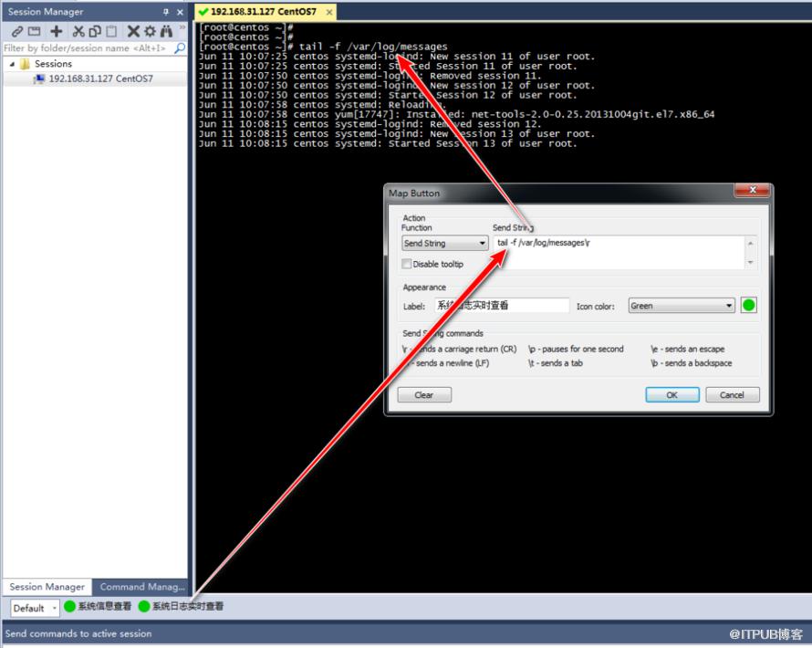
Task: Click the green icon color preview swatch
Action: pyautogui.click(x=749, y=305)
